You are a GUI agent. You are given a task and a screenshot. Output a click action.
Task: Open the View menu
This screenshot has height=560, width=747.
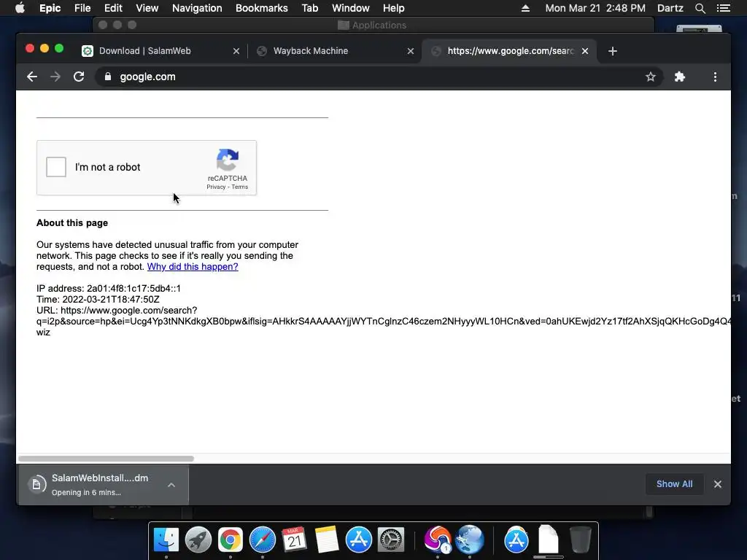tap(147, 8)
